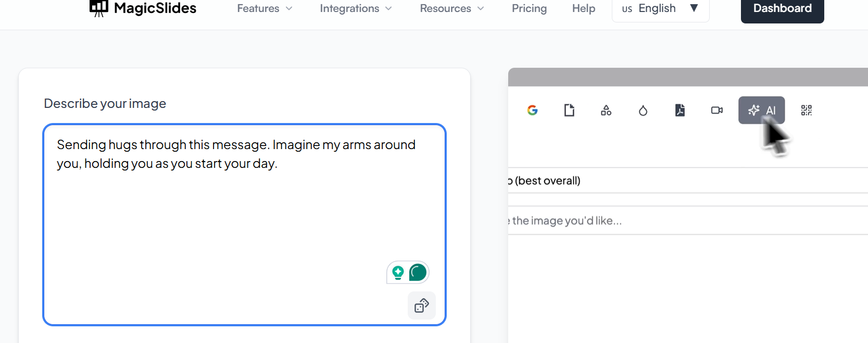Viewport: 868px width, 343px height.
Task: Go to the Pricing page
Action: (x=529, y=8)
